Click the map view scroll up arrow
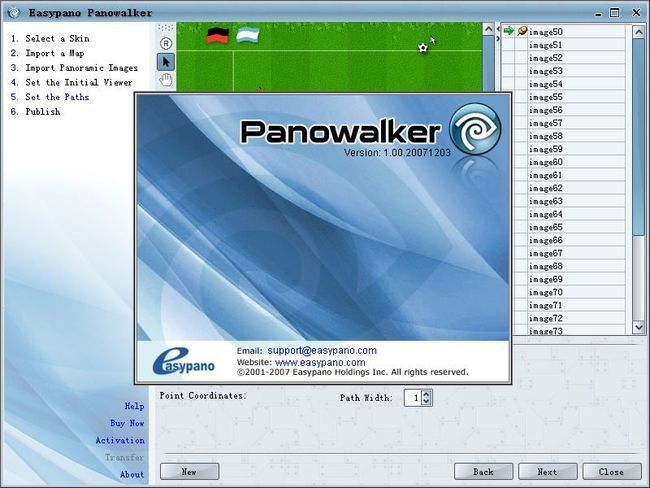 point(489,29)
